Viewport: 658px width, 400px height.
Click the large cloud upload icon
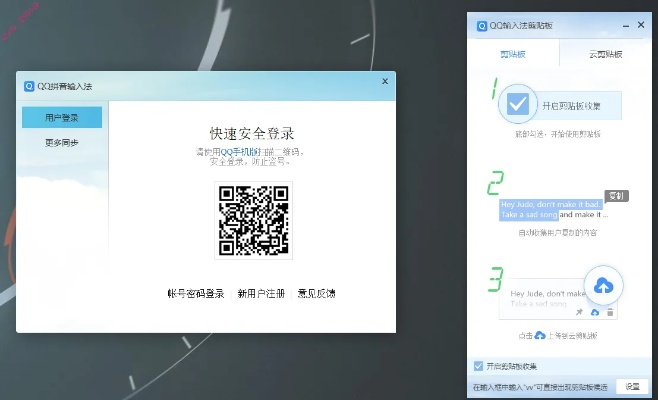(603, 287)
